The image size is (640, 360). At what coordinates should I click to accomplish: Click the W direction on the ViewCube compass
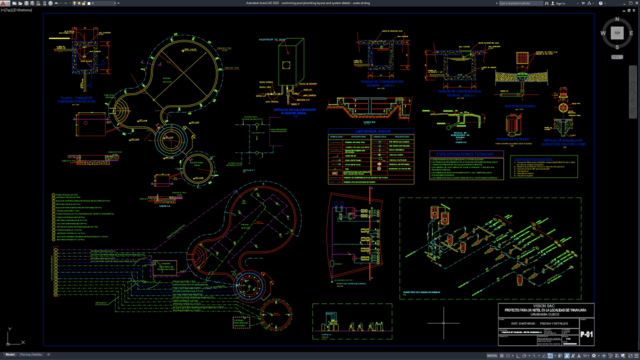pos(603,33)
